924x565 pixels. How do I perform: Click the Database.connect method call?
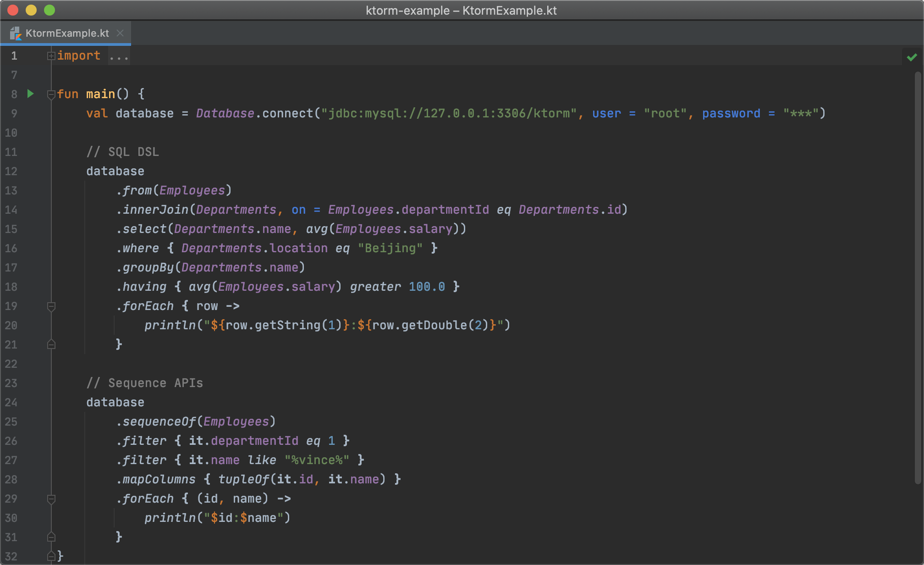tap(287, 113)
